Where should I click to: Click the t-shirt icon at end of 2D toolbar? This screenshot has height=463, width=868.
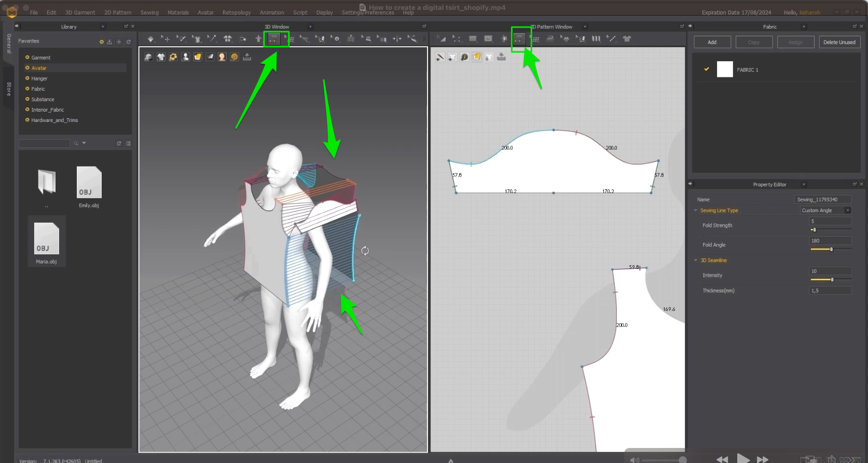pyautogui.click(x=627, y=39)
